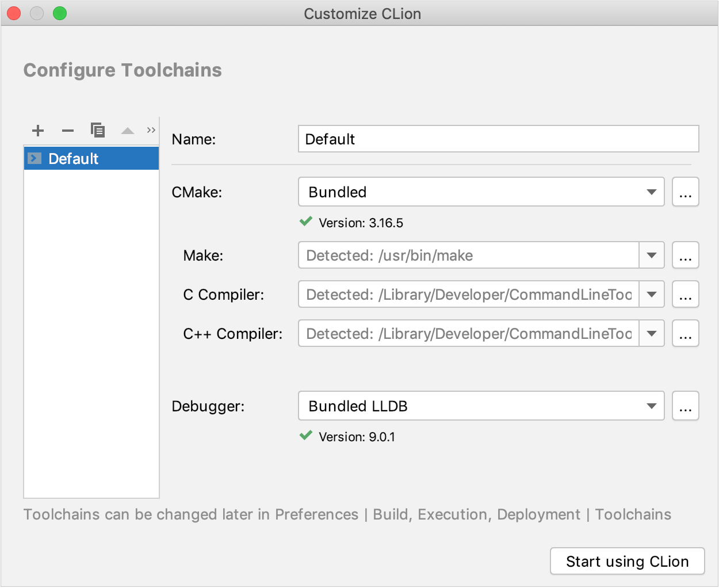Expand the C++ Compiler dropdown arrow

[652, 333]
